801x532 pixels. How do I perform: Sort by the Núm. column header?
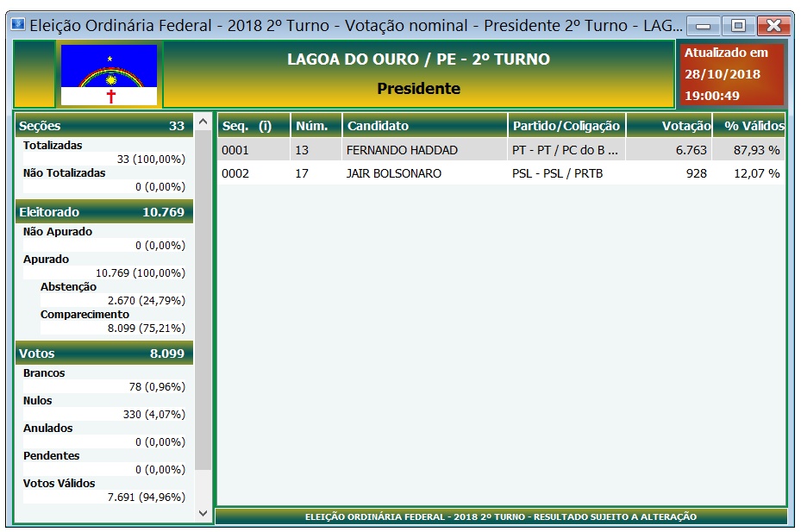coord(316,126)
